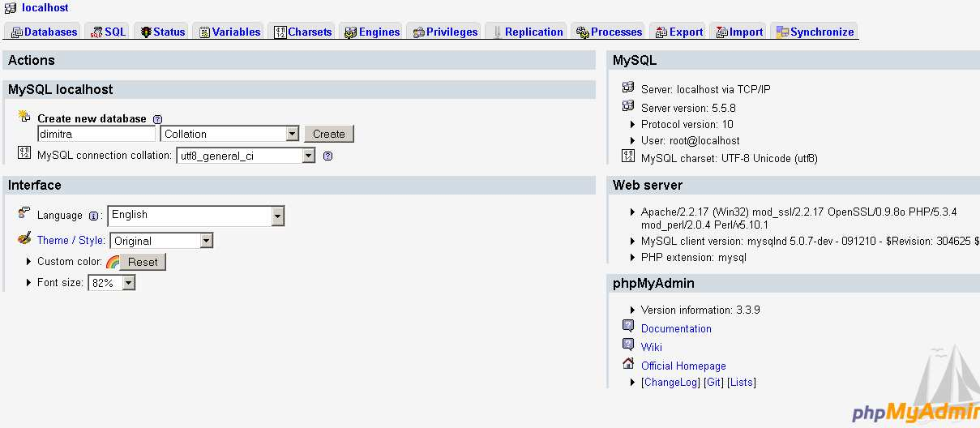Click the Replication tab icon
This screenshot has width=980, height=428.
pos(497,32)
